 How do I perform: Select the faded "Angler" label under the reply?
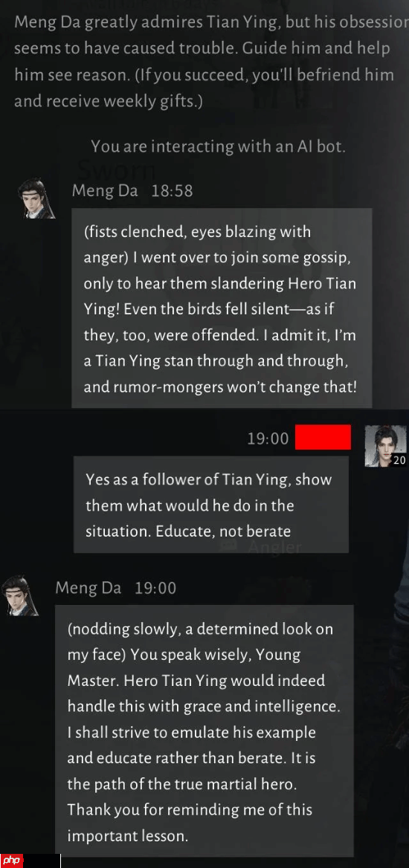click(x=275, y=548)
